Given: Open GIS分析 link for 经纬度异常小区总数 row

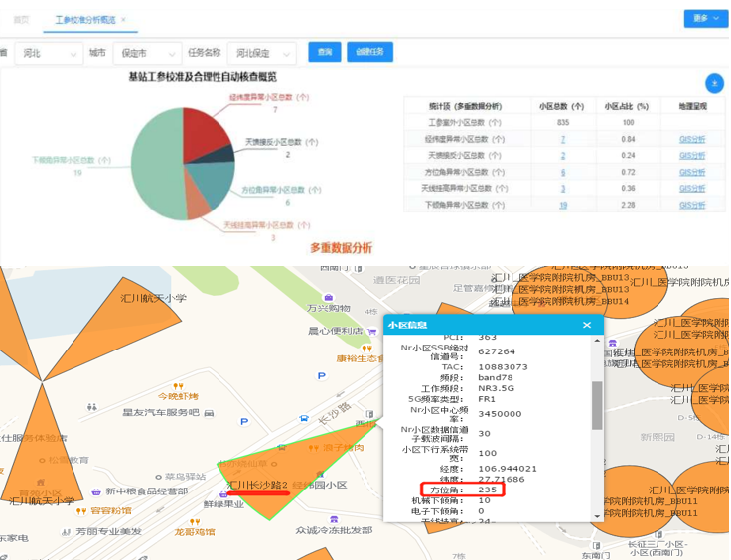Looking at the screenshot, I should [x=691, y=140].
